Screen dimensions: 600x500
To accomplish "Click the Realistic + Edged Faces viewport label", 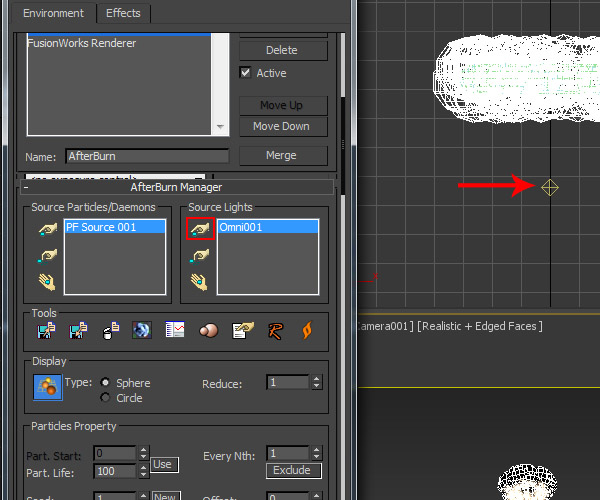I will coord(480,326).
